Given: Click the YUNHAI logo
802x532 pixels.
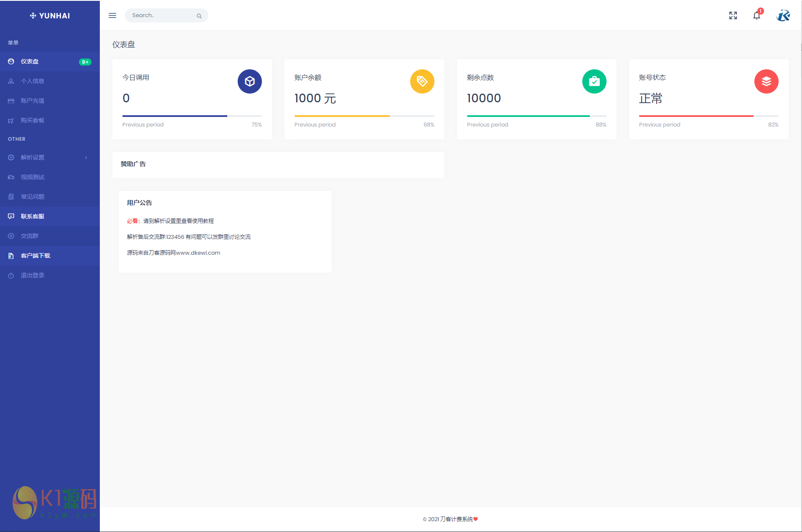Looking at the screenshot, I should click(50, 15).
